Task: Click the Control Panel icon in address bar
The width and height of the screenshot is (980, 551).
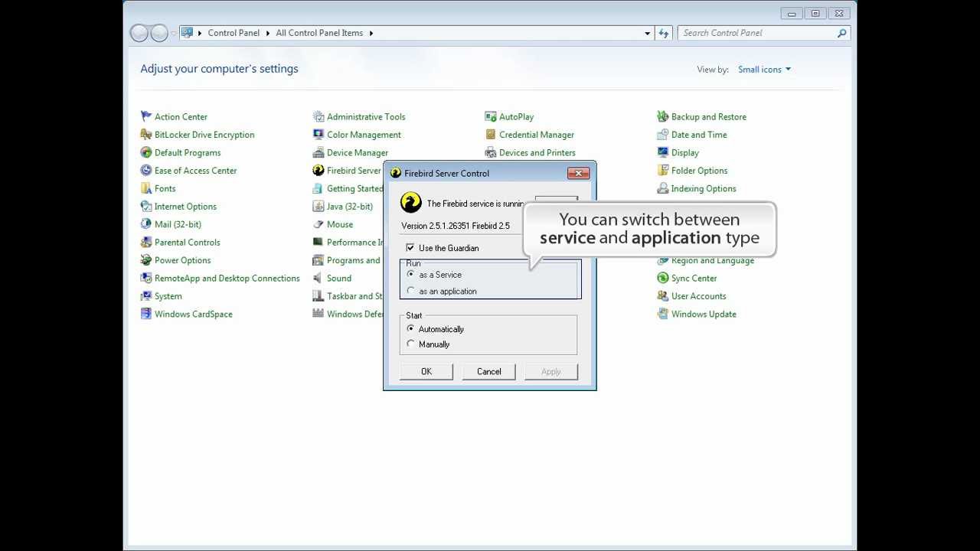Action: pos(187,33)
